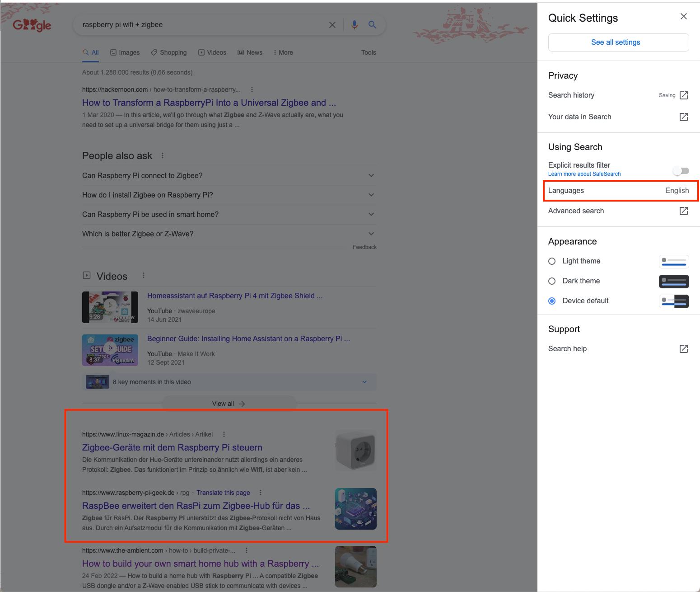Expand 'Can Raspberry Pi be used in smart home?'
Image resolution: width=700 pixels, height=592 pixels.
229,214
